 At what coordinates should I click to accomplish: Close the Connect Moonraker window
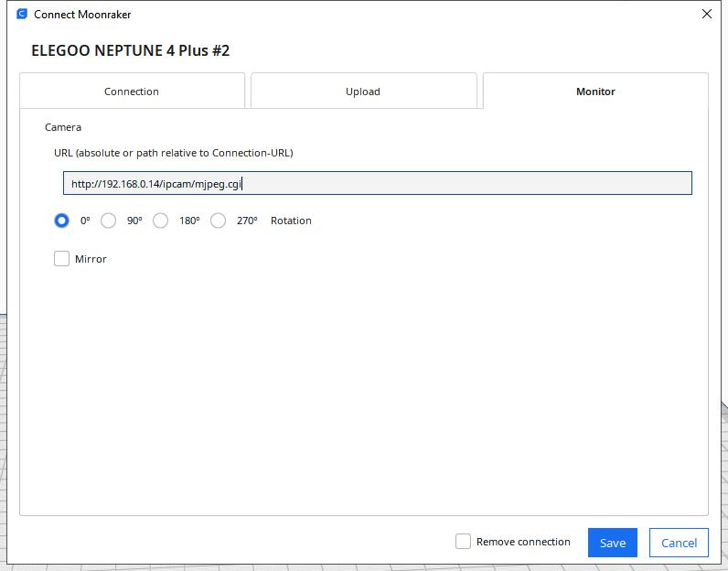coord(707,14)
